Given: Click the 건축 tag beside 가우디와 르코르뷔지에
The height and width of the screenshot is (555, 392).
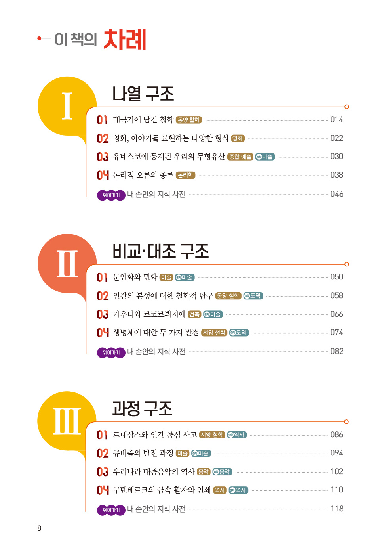Looking at the screenshot, I should tap(194, 314).
